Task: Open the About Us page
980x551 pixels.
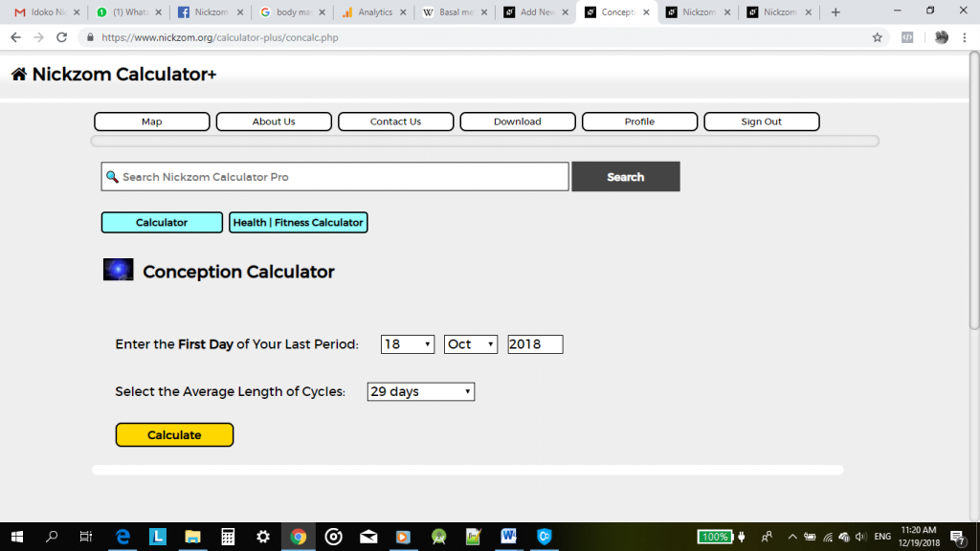Action: pyautogui.click(x=274, y=121)
